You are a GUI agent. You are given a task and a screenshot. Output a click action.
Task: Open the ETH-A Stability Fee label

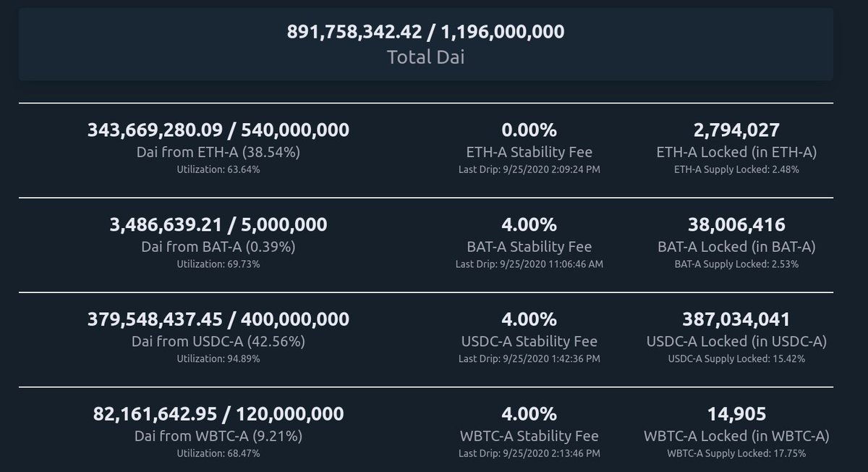tap(529, 152)
